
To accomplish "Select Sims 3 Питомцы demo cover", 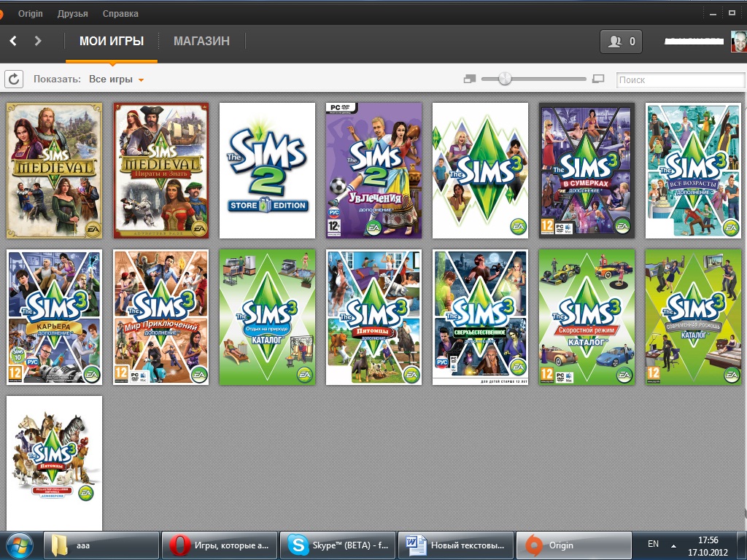I will coord(54,463).
